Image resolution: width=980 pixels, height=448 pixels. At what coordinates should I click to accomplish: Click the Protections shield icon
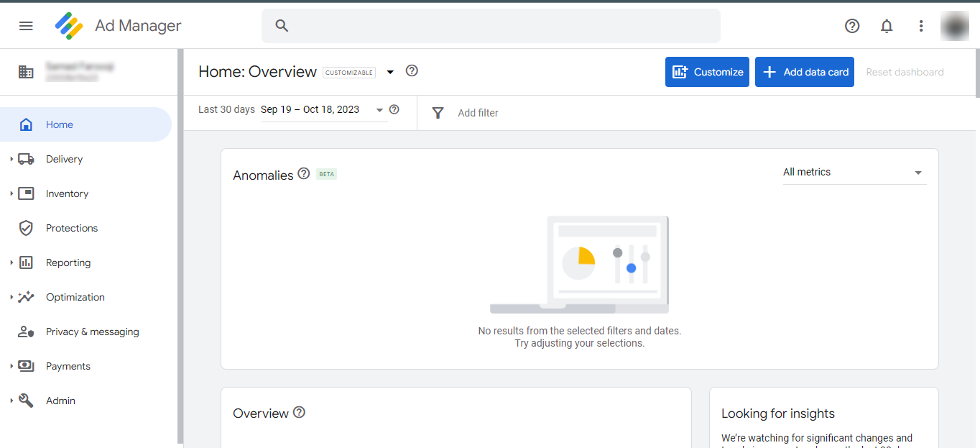pos(27,228)
